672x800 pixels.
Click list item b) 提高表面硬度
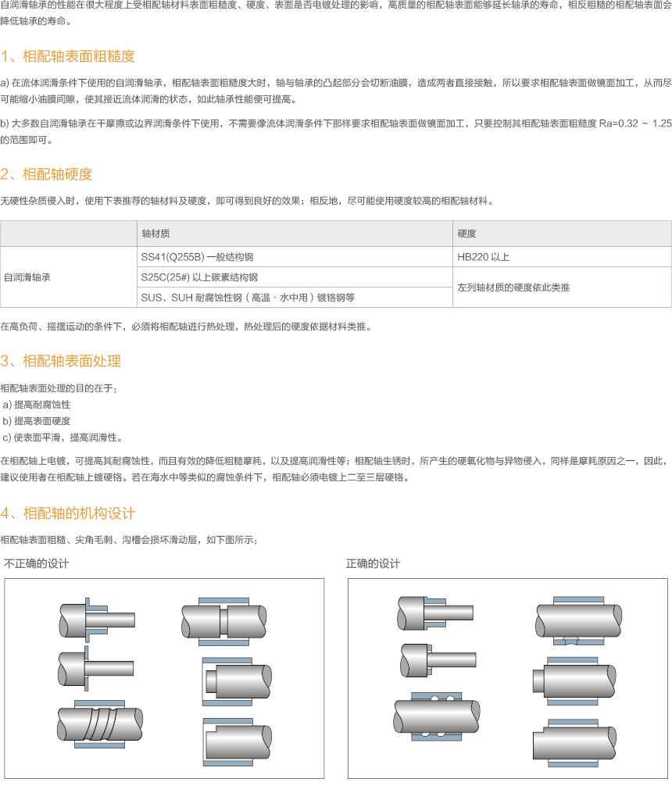(x=36, y=421)
